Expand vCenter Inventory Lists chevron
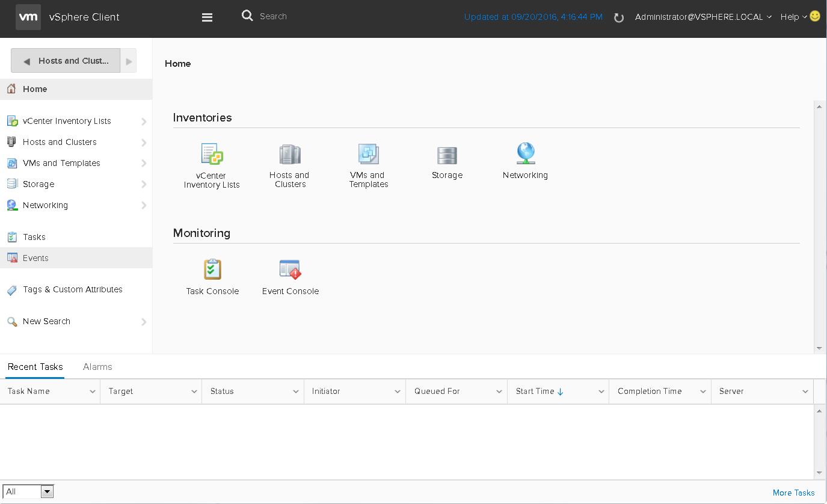The height and width of the screenshot is (504, 827). click(144, 121)
